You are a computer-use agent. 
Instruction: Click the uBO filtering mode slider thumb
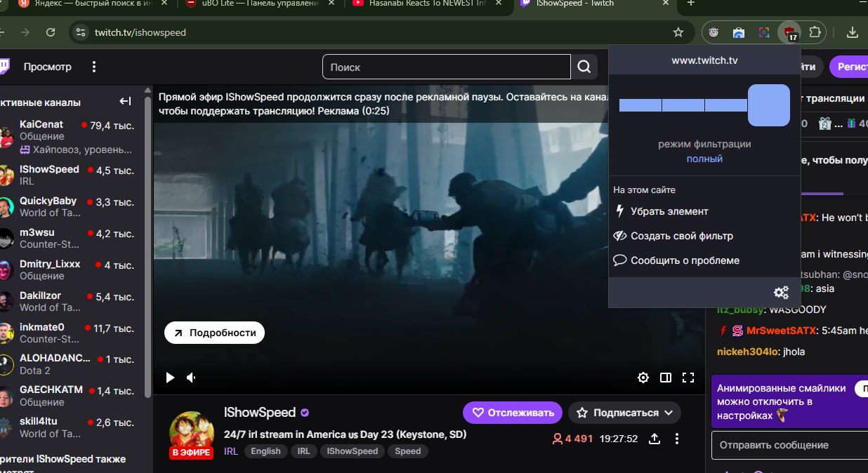click(769, 105)
